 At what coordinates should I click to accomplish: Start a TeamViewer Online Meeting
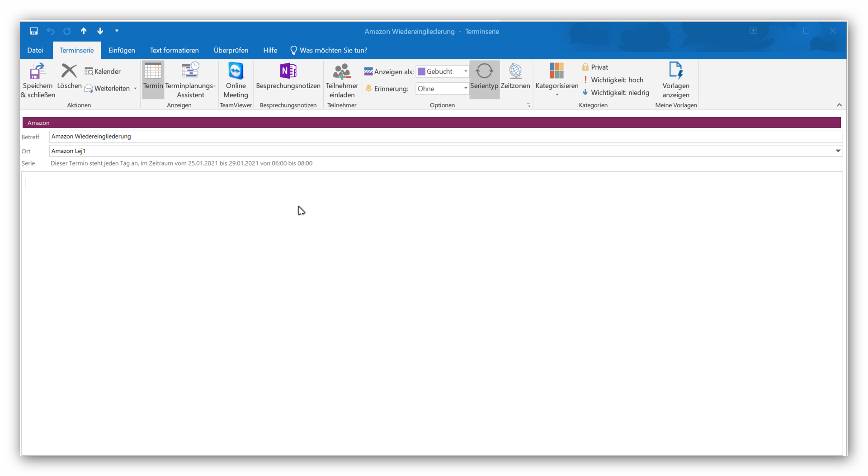(x=236, y=81)
